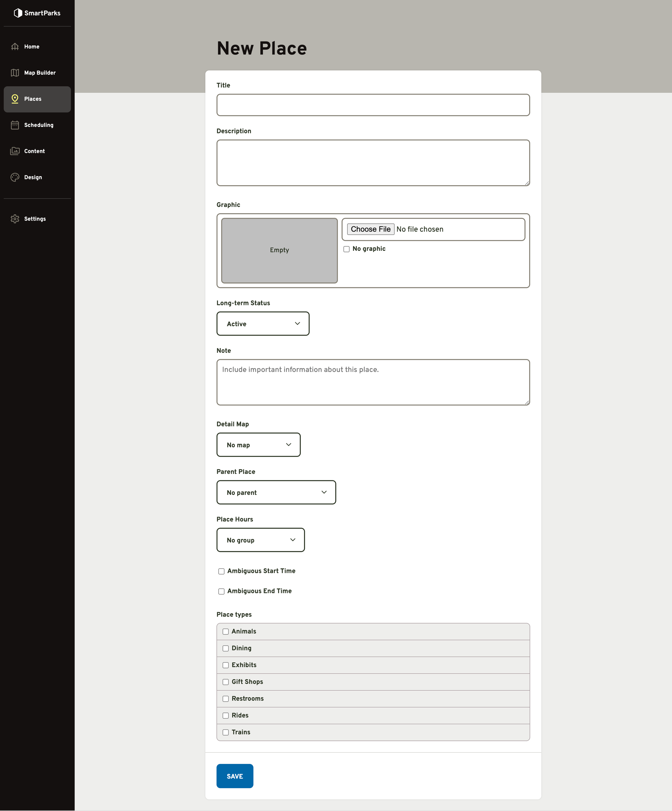Viewport: 672px width, 811px height.
Task: Expand the Parent Place dropdown
Action: tap(276, 492)
